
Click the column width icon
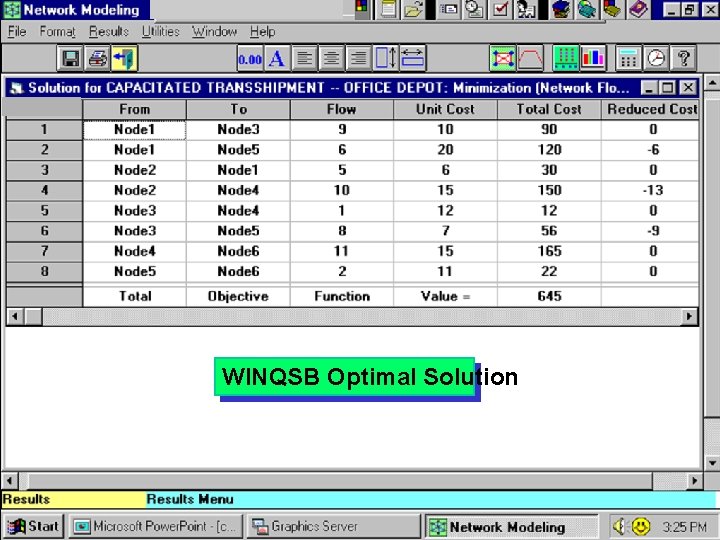412,58
